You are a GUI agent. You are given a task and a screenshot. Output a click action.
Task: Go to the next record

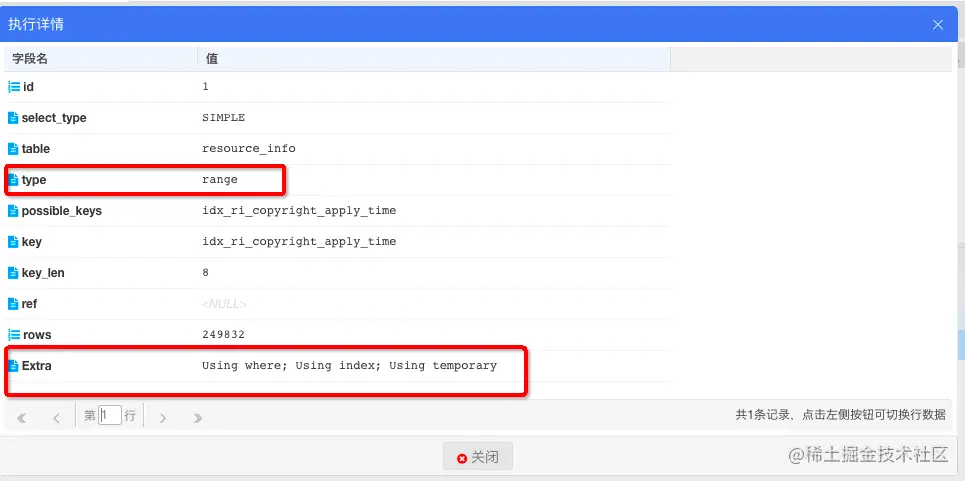[x=163, y=418]
